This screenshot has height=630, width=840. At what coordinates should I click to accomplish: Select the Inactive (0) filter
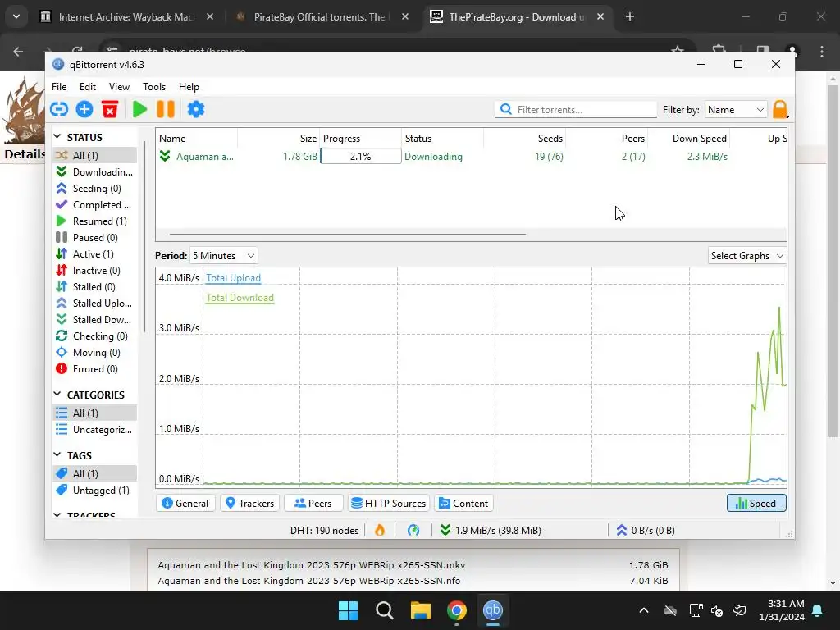click(x=95, y=271)
